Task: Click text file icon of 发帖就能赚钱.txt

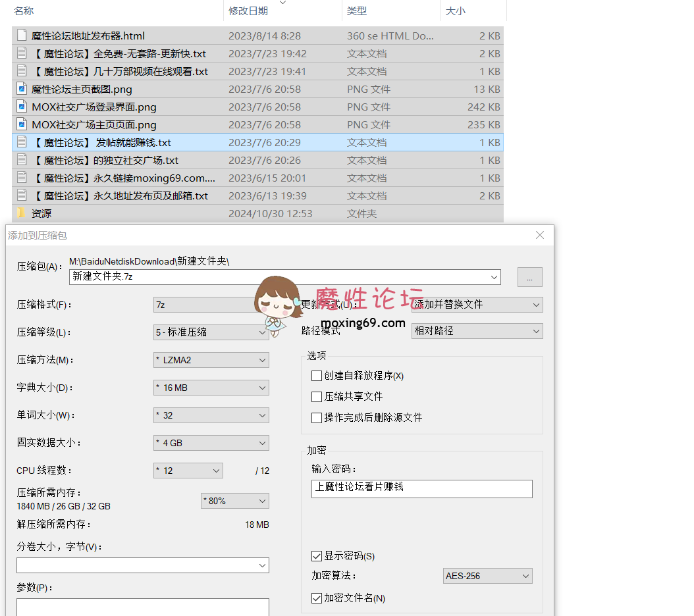Action: [x=20, y=142]
